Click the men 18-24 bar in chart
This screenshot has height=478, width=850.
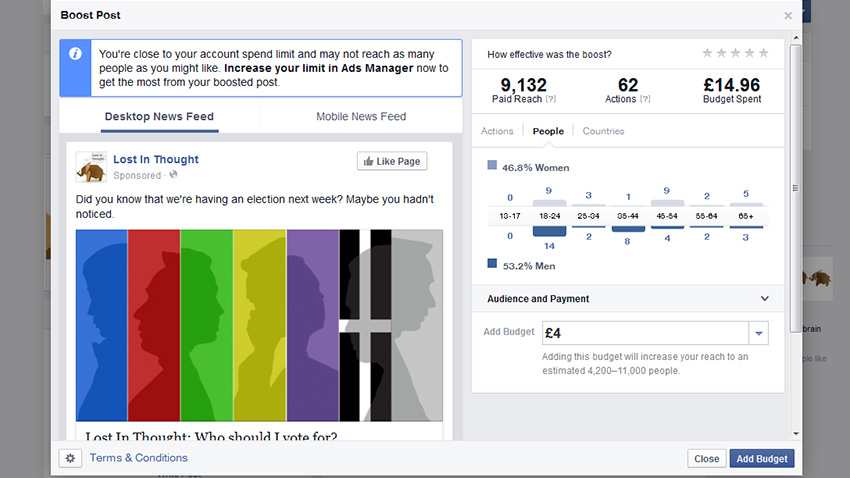[549, 231]
